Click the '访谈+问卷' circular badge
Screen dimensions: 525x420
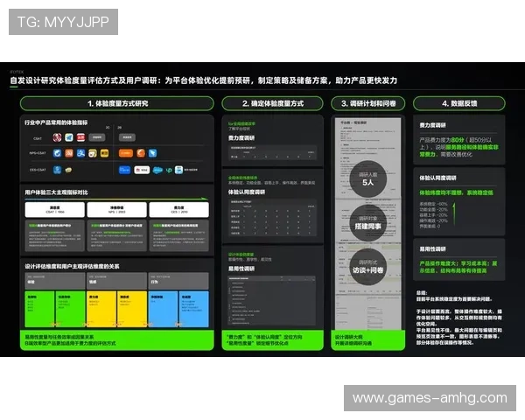pos(368,267)
